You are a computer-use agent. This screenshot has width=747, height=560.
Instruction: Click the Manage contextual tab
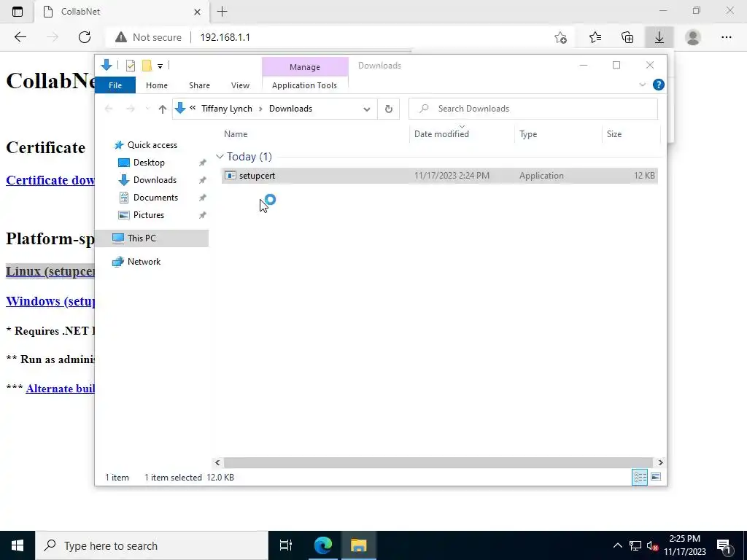pos(305,67)
